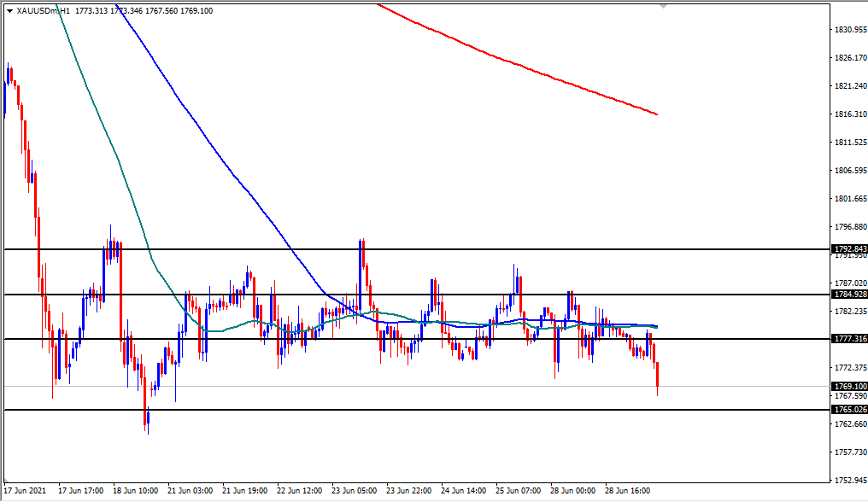Viewport: 868px width, 502px height.
Task: Click the 1826.170 level on price scale
Action: (851, 57)
